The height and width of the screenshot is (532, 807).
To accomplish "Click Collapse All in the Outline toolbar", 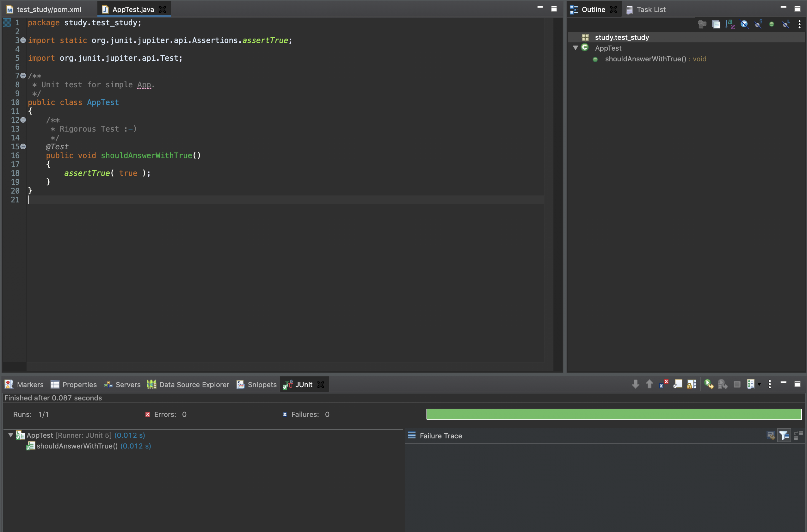I will pos(716,24).
